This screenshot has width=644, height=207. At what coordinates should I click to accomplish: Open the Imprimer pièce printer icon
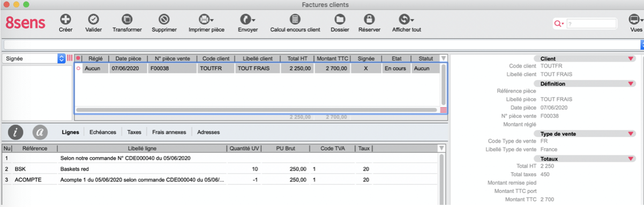point(206,19)
